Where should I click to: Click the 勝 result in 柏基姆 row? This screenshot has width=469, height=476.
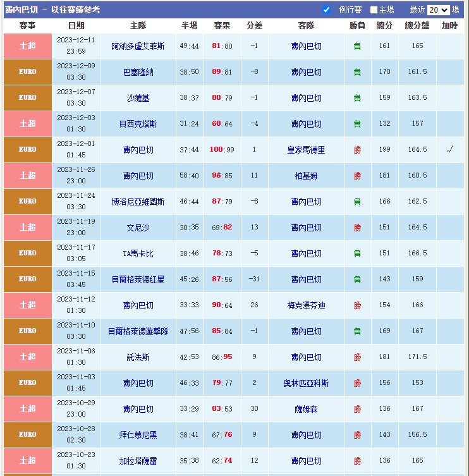[x=357, y=176]
